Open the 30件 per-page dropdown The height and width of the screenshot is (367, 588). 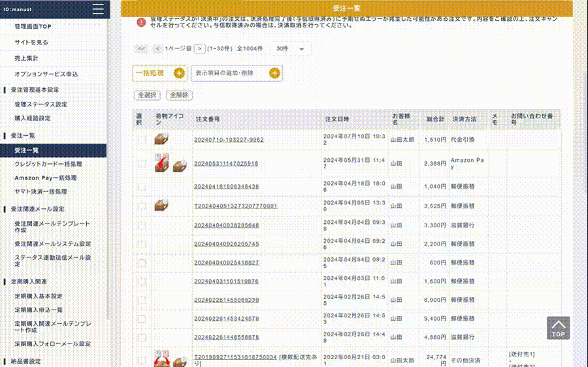click(291, 49)
